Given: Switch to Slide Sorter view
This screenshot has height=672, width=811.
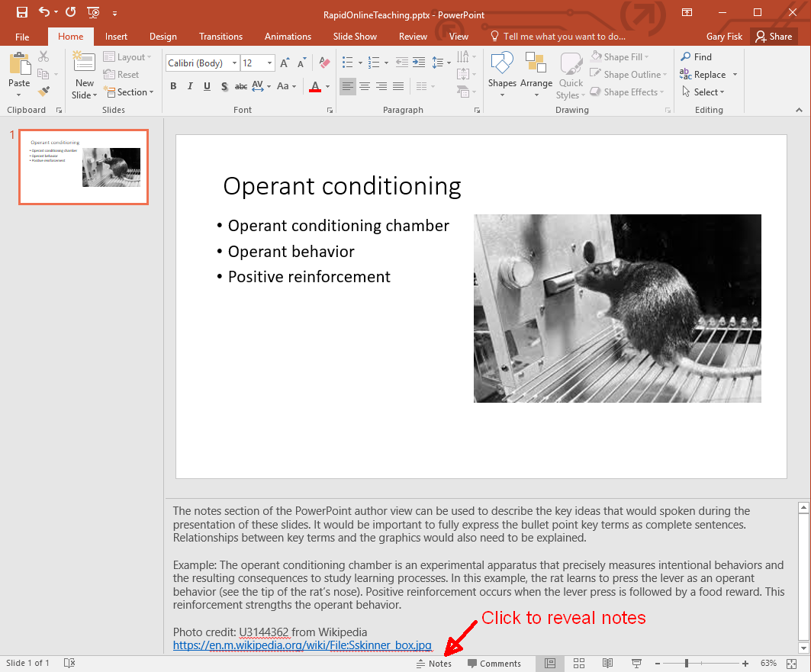Looking at the screenshot, I should 579,663.
